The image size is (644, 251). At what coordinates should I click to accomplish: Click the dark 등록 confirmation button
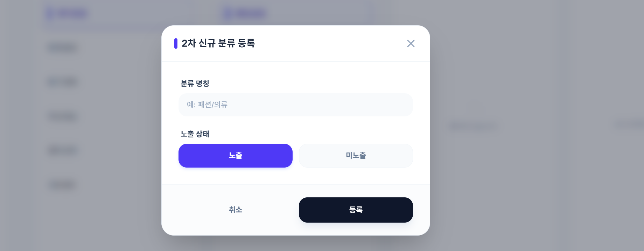[x=356, y=210]
